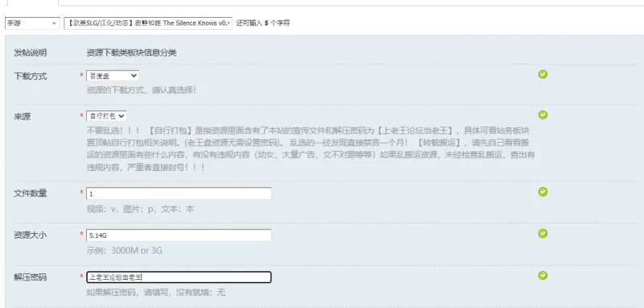Click green checkmark beside 来源 row
The width and height of the screenshot is (644, 308).
coord(543,114)
